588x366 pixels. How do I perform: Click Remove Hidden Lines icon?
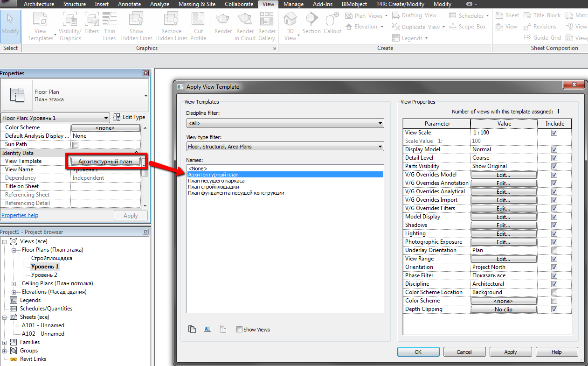(x=171, y=26)
